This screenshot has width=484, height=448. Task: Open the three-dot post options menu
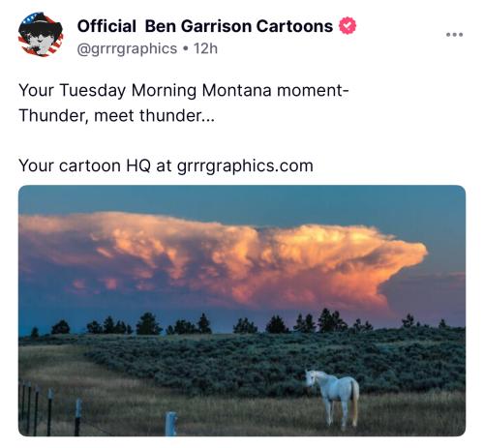tap(454, 35)
